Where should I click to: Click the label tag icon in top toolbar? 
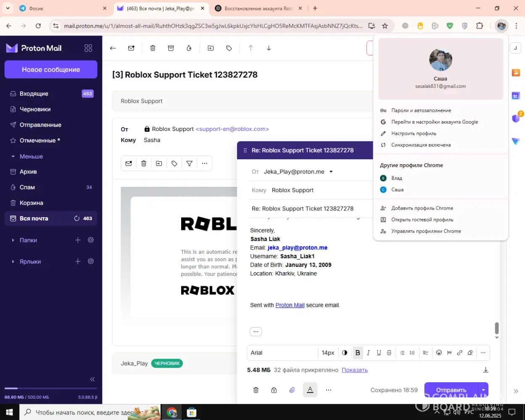[229, 48]
